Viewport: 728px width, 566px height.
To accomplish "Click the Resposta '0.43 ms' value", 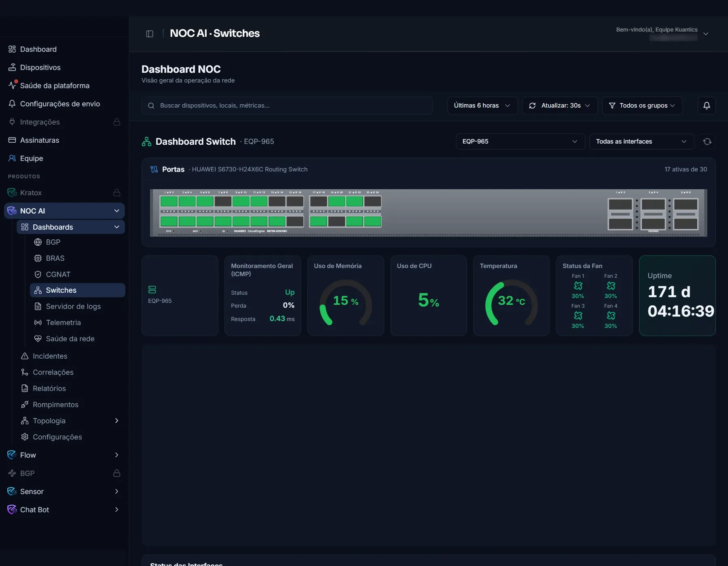I will coord(282,319).
